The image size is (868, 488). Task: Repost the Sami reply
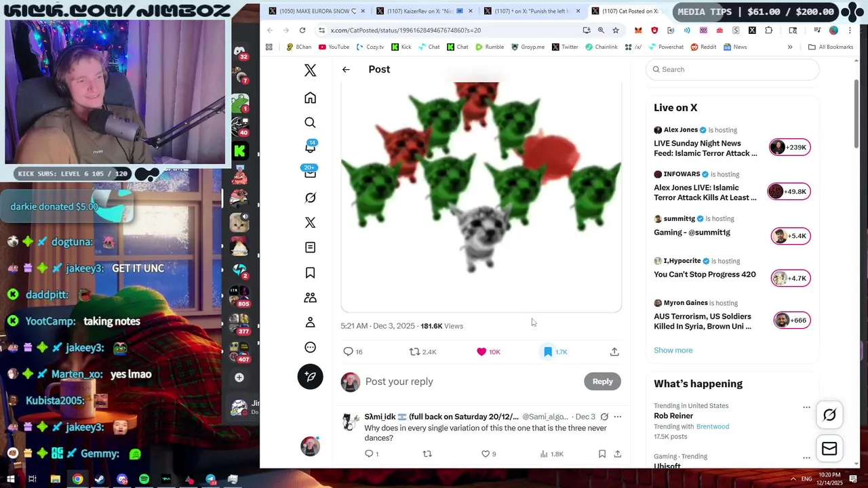click(427, 454)
